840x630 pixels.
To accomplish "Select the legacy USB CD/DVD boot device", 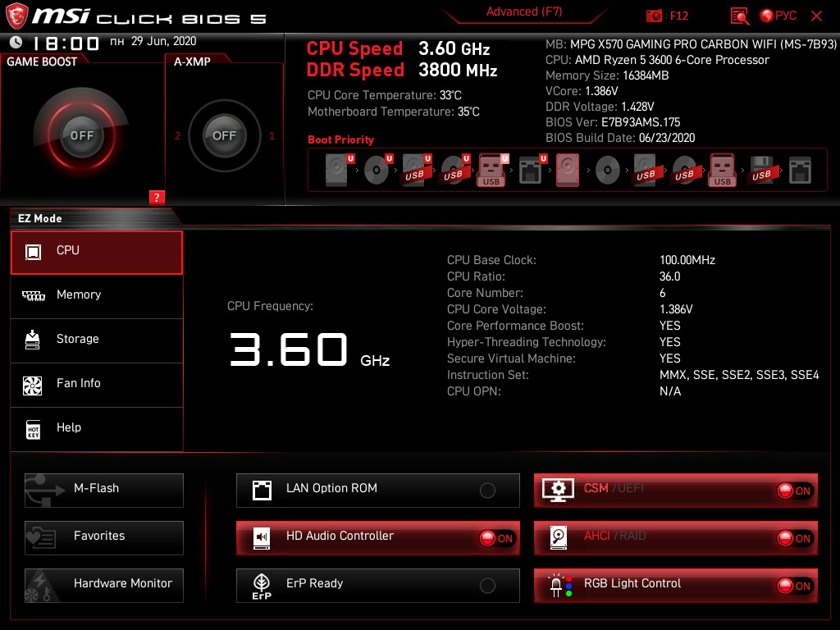I will coord(685,171).
